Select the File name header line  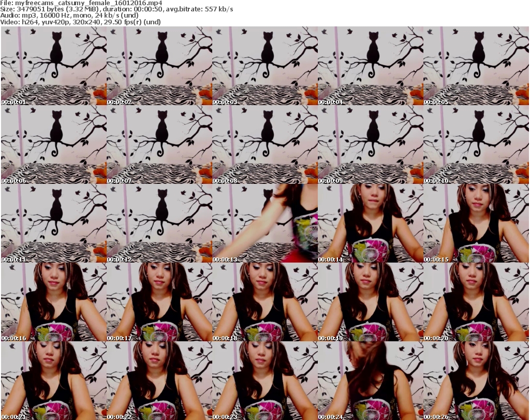pos(81,3)
